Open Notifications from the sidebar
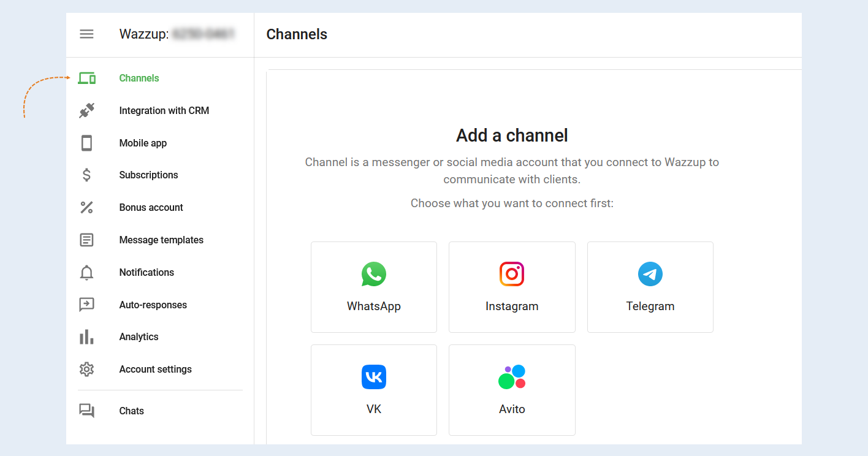Viewport: 868px width, 456px height. click(x=147, y=273)
